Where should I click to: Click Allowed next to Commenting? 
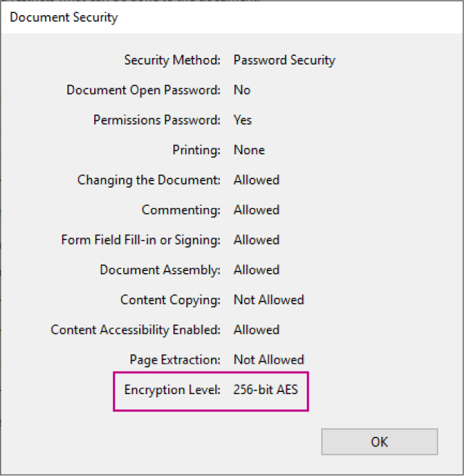256,210
